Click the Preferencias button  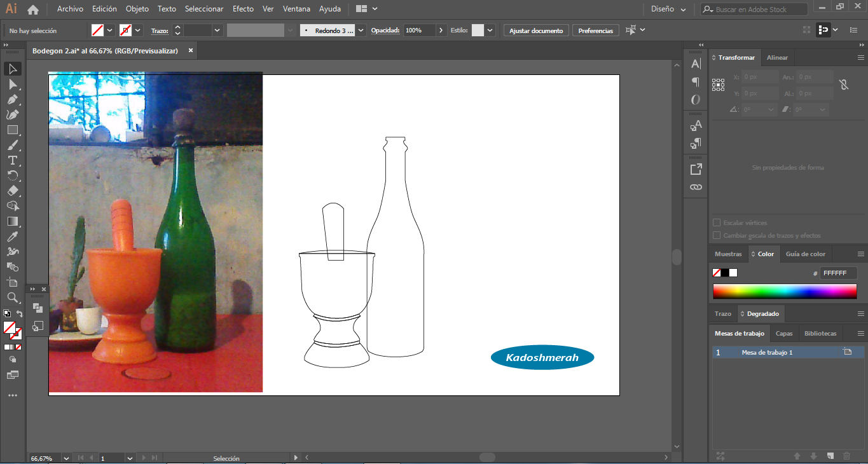(x=596, y=31)
